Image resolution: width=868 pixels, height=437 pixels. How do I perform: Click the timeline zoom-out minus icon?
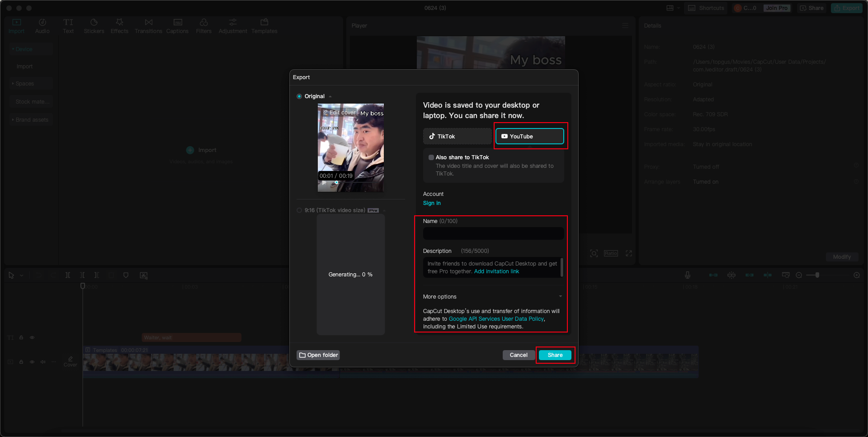click(x=799, y=275)
